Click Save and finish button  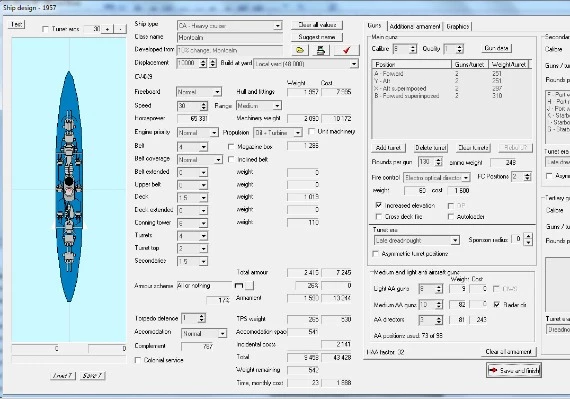(x=514, y=370)
